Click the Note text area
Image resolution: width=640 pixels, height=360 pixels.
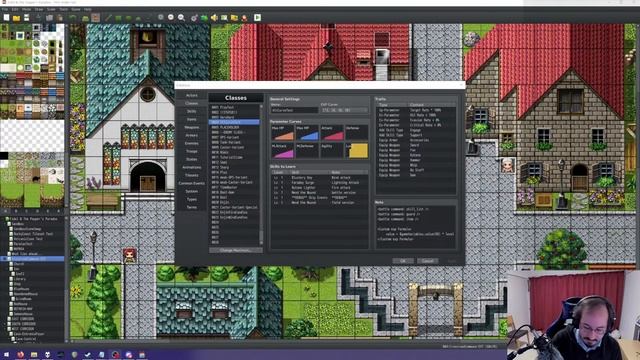(416, 227)
